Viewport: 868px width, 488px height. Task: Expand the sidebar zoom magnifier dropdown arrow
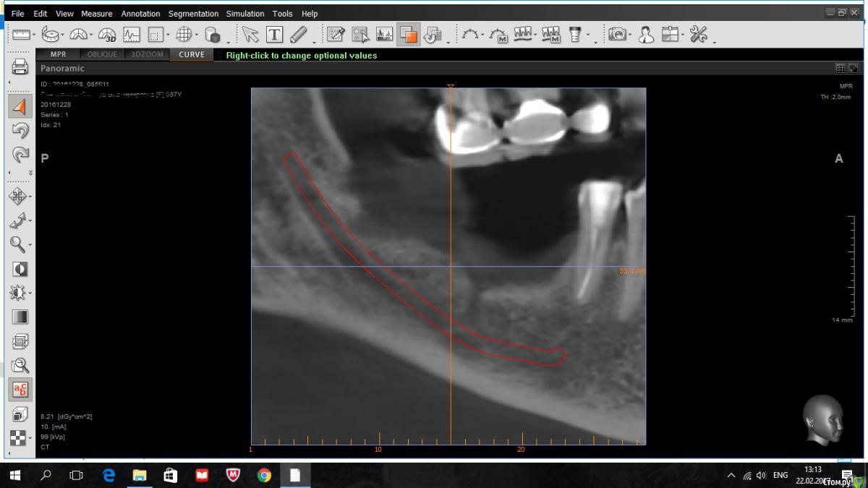click(31, 245)
